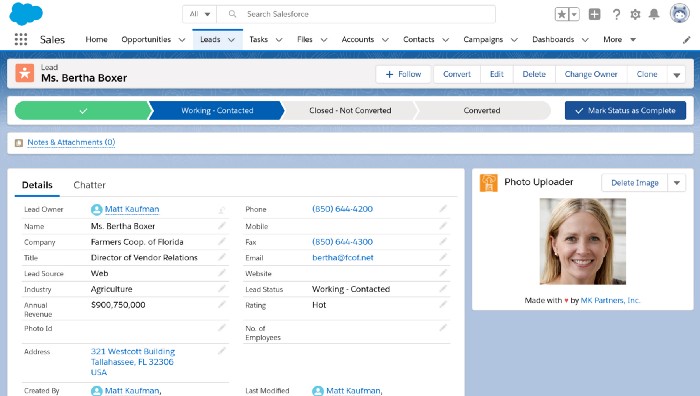Select the Closed - Not Converted stage

point(350,110)
